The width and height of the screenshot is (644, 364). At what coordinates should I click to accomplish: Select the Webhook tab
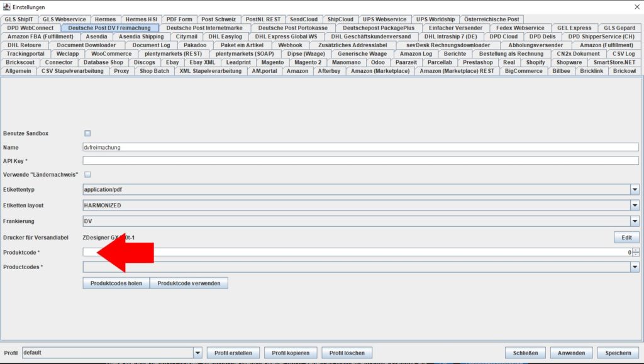coord(290,45)
